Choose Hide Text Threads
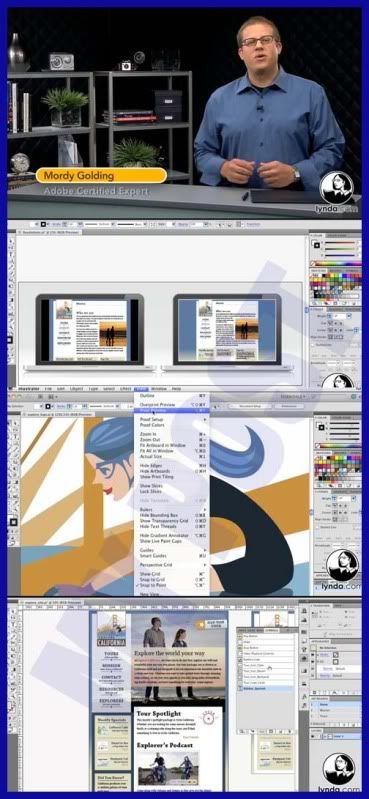The height and width of the screenshot is (799, 369). 172,527
